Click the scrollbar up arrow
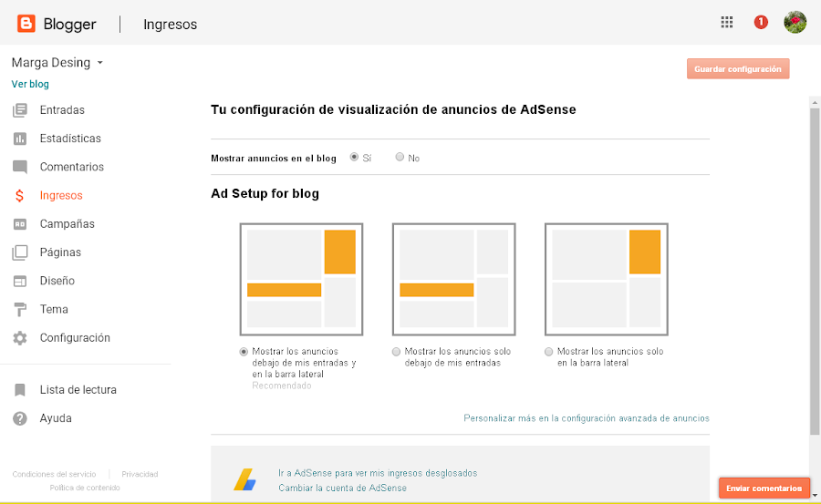This screenshot has height=504, width=821. coord(815,101)
